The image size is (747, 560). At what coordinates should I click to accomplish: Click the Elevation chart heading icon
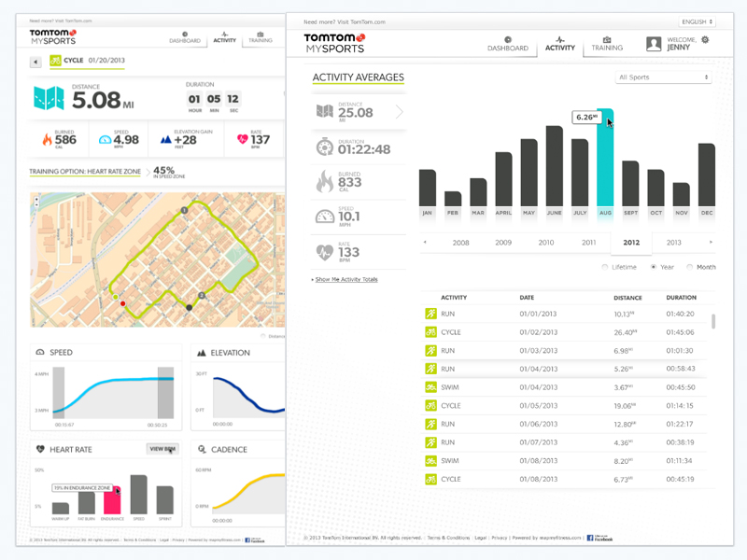click(202, 353)
